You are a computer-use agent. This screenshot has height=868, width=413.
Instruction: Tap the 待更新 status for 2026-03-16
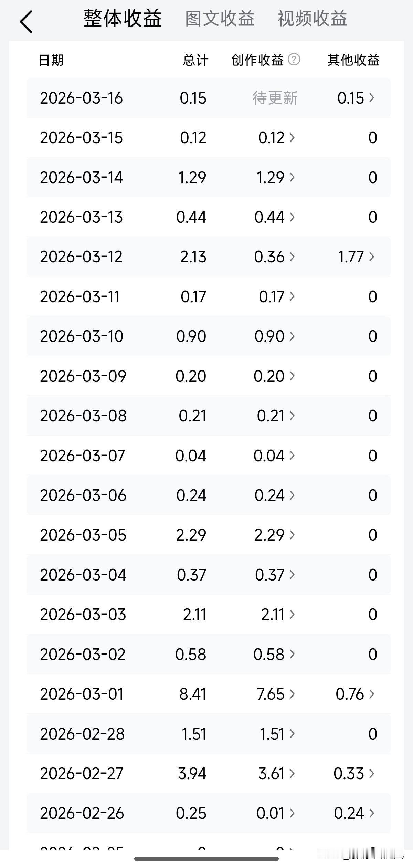[x=275, y=98]
